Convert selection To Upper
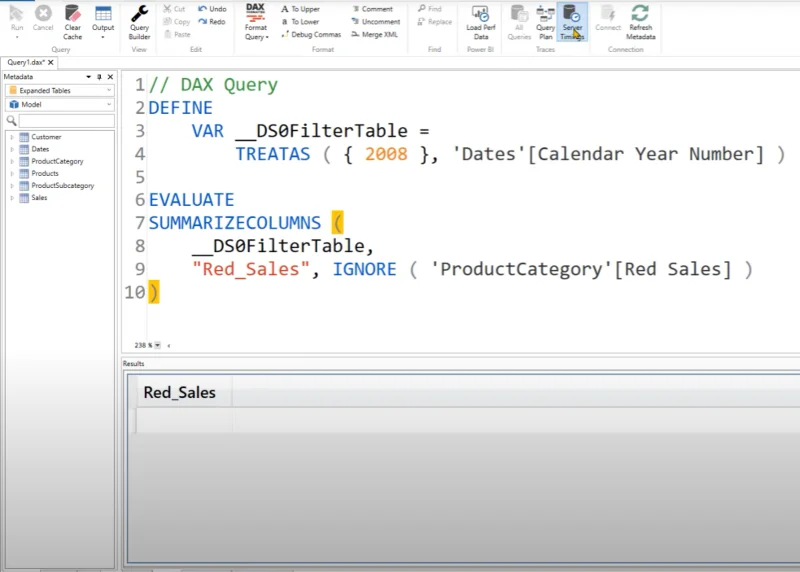This screenshot has width=800, height=572. coord(301,9)
